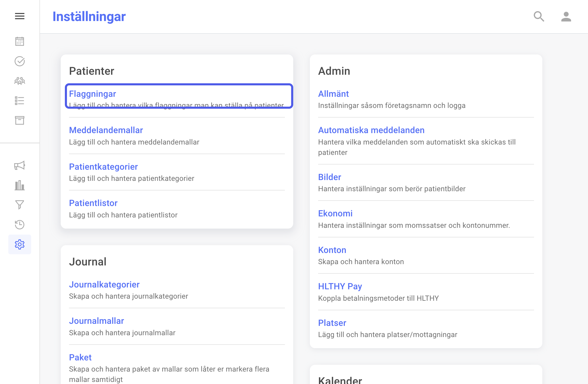Screen dimensions: 588x384
Task: Click text 'Lägg till och hantera patientkategorier'
Action: coord(132,179)
